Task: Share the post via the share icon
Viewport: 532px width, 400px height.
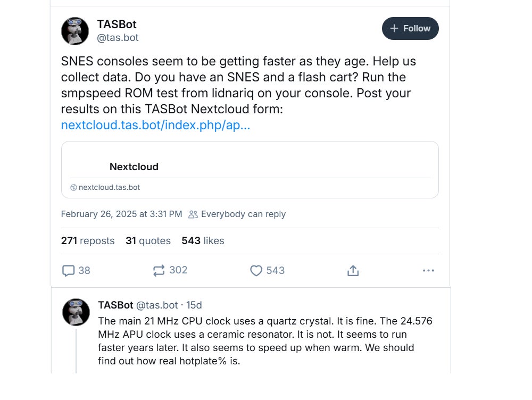Action: pos(353,270)
